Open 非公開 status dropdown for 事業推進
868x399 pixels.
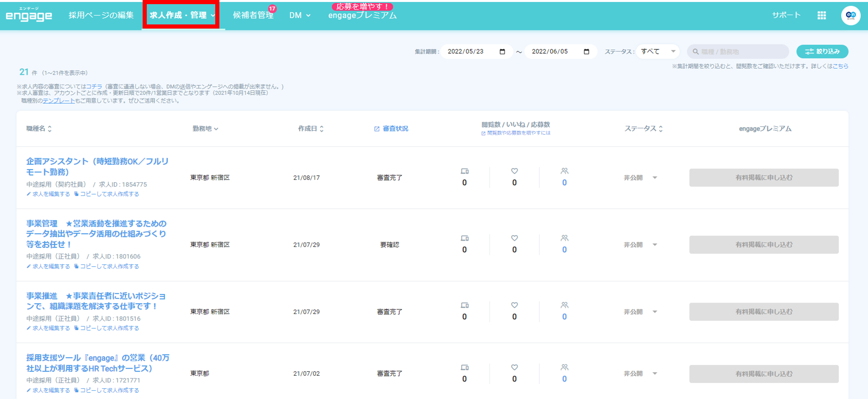[x=640, y=312]
